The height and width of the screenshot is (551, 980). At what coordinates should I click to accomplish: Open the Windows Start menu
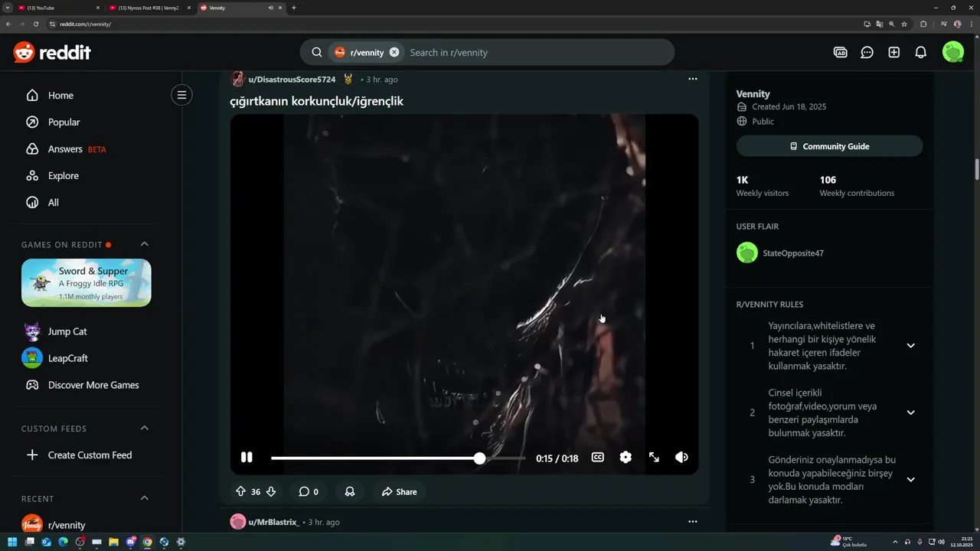pyautogui.click(x=12, y=542)
